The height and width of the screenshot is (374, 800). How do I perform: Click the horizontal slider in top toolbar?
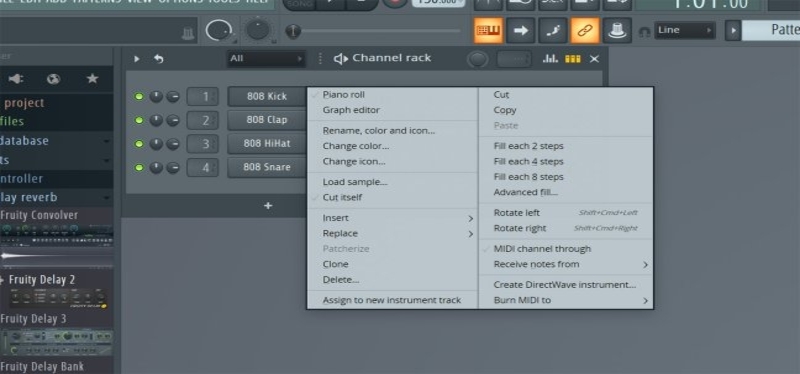point(373,31)
